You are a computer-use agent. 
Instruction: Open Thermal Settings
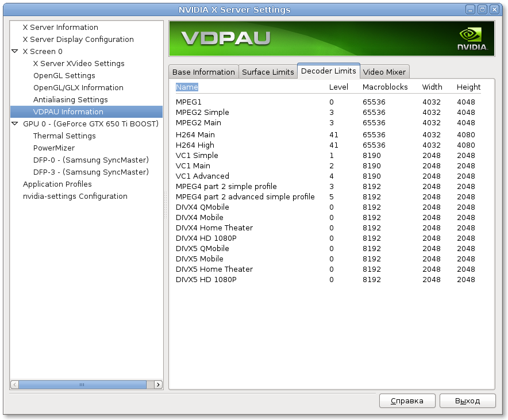pos(64,136)
